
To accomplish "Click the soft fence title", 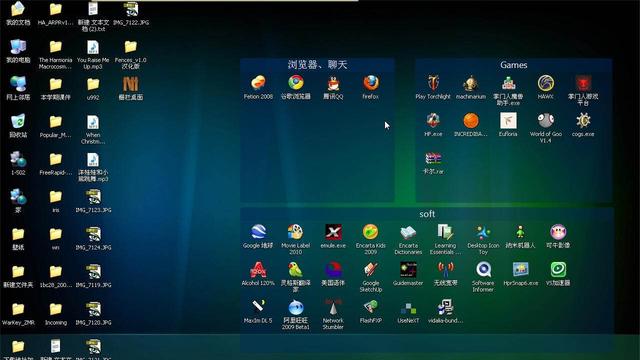I will point(427,214).
